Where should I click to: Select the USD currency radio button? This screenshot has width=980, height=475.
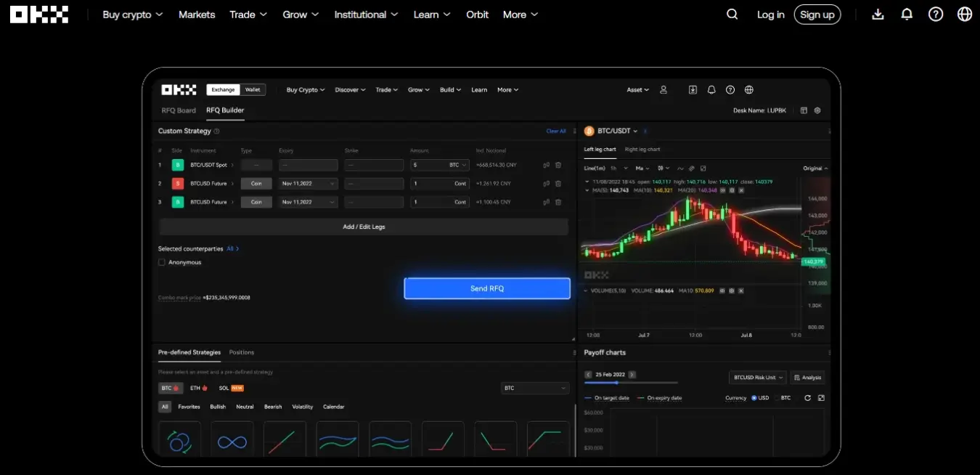point(754,398)
